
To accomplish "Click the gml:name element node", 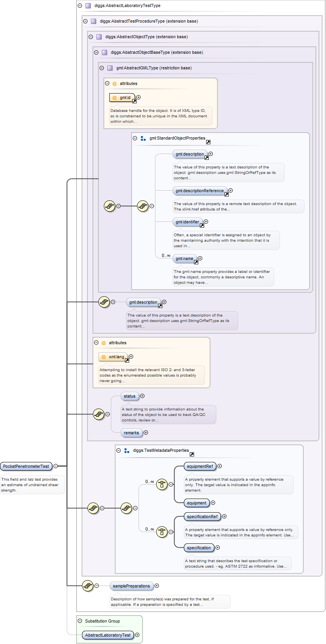I will [x=184, y=258].
